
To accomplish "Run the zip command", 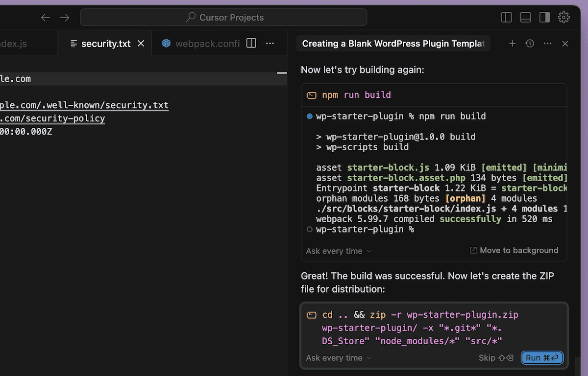I will click(542, 358).
